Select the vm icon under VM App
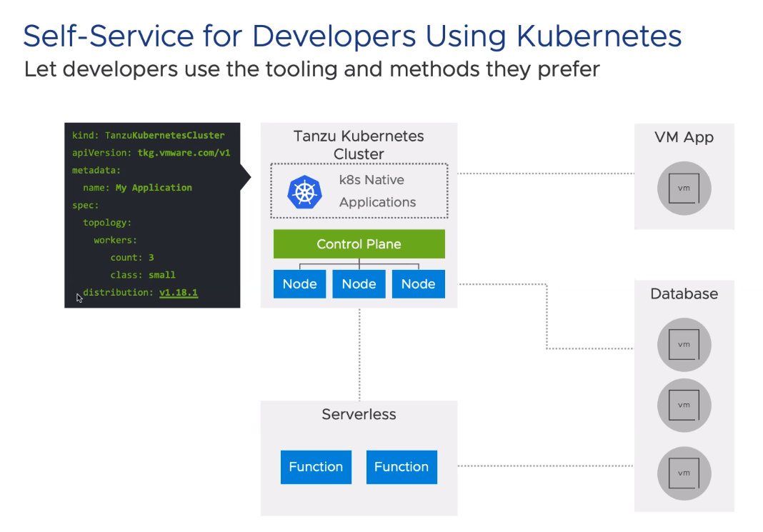 coord(684,188)
